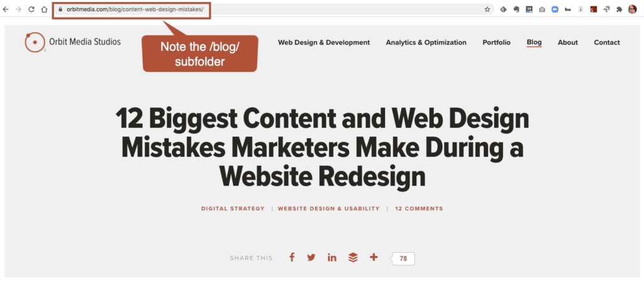Click the Orbit Media Studios logo
This screenshot has height=285, width=644.
[35, 42]
